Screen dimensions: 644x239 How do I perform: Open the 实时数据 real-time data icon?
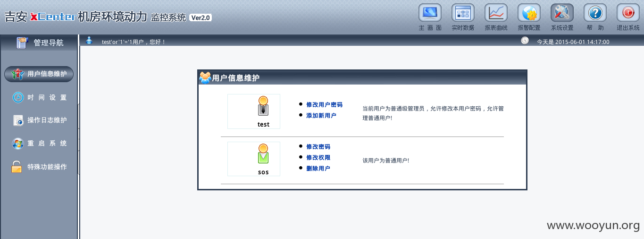click(463, 13)
